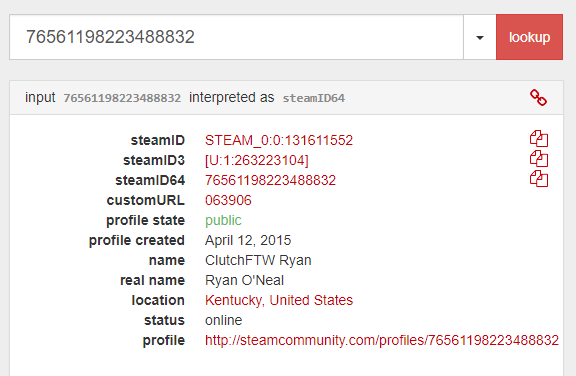Click the red steamID64 number link

(270, 180)
